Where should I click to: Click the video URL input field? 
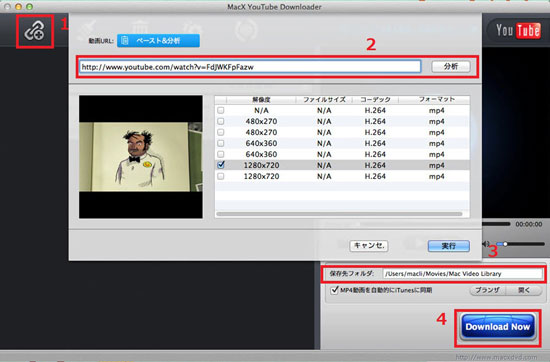tap(250, 67)
